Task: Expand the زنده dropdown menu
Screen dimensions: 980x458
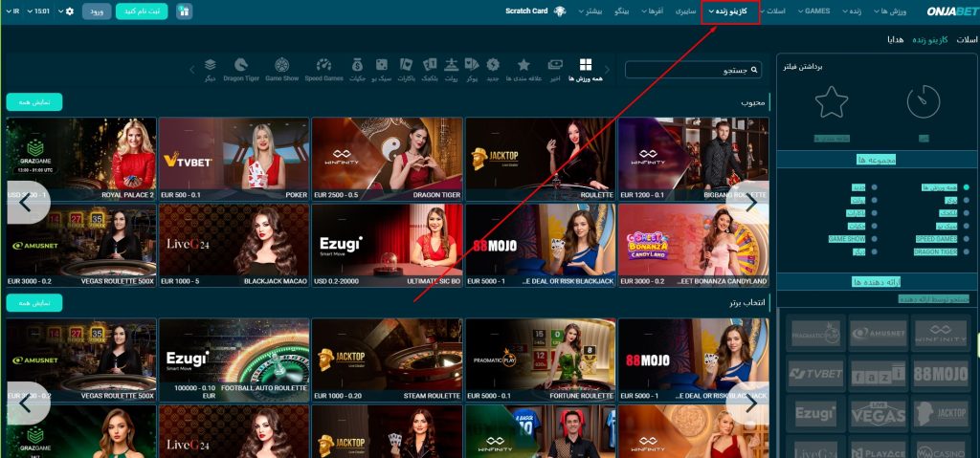Action: 854,11
